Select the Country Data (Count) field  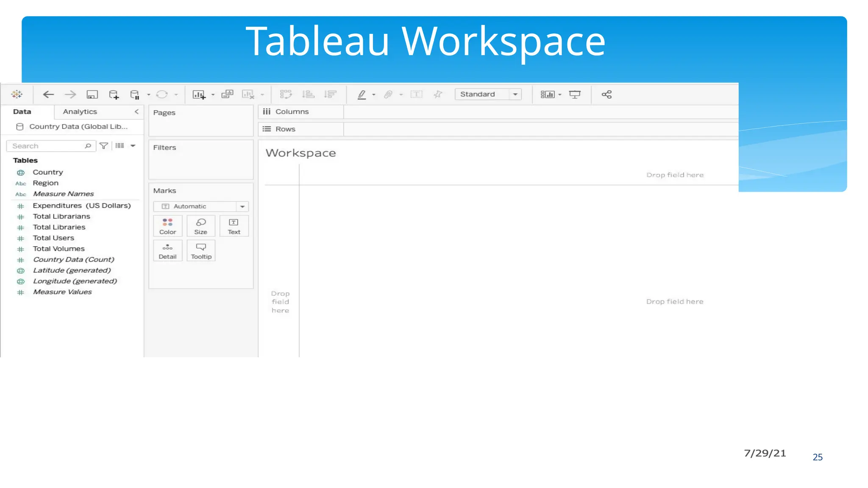point(73,260)
